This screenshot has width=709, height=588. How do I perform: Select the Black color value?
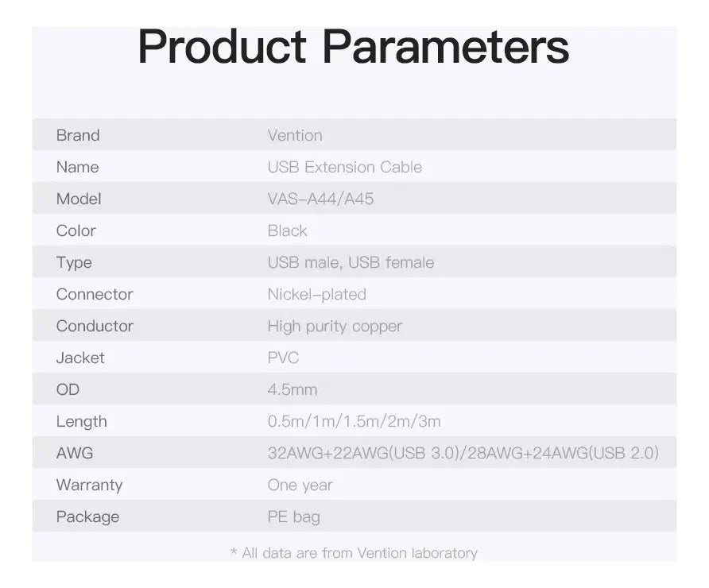click(x=287, y=230)
